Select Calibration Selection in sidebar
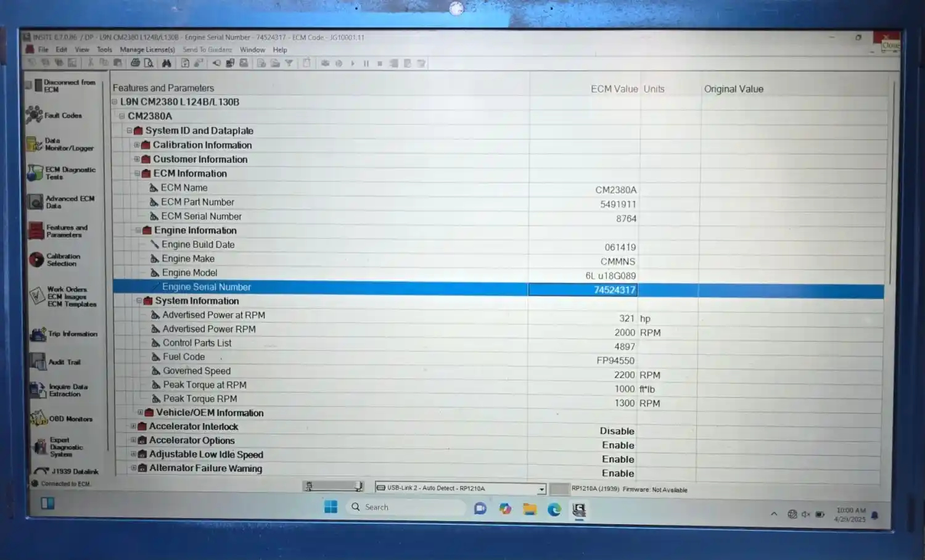Screen dimensions: 925x560 coord(62,260)
